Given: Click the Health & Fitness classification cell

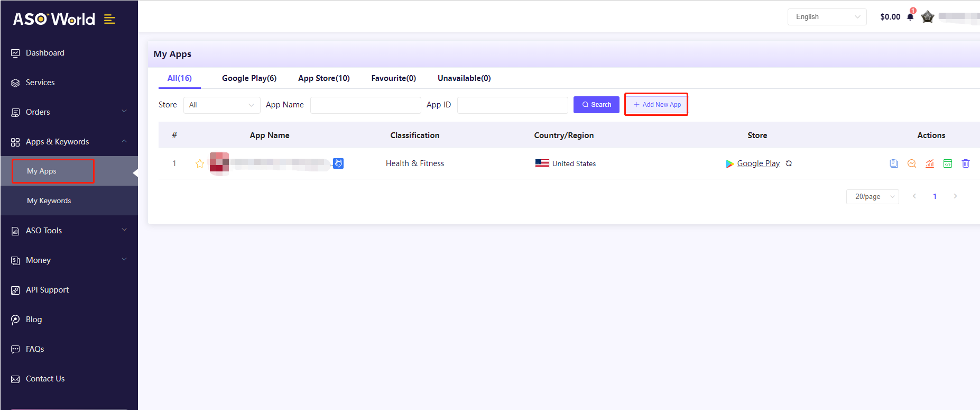Looking at the screenshot, I should point(415,163).
